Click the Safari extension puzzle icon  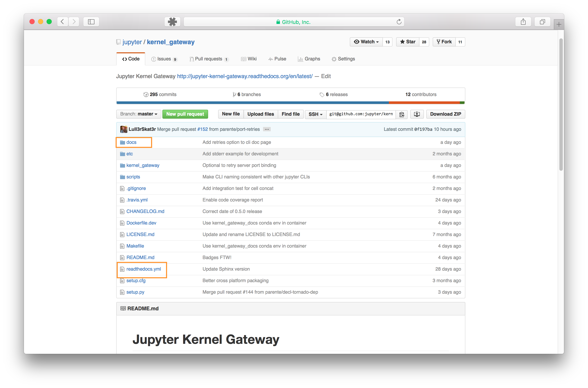(x=172, y=22)
